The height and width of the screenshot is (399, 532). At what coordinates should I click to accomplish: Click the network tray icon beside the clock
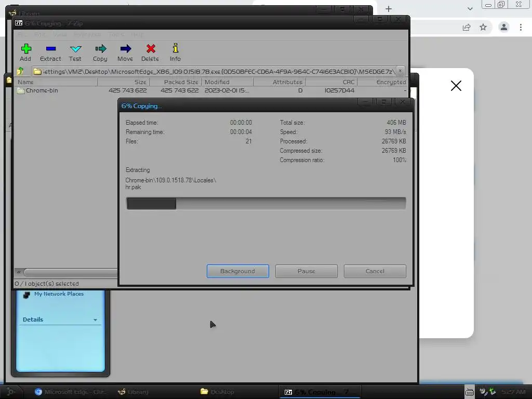493,392
